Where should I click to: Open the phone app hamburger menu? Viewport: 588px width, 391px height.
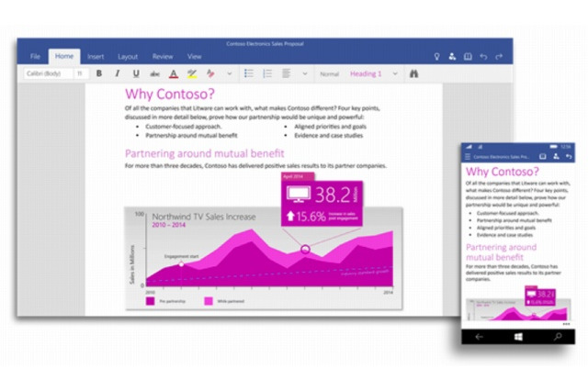pos(468,157)
